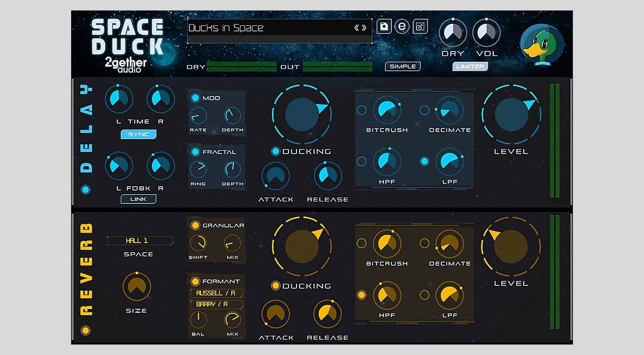644x355 pixels.
Task: Click the circled 'e' icon
Action: 402,27
